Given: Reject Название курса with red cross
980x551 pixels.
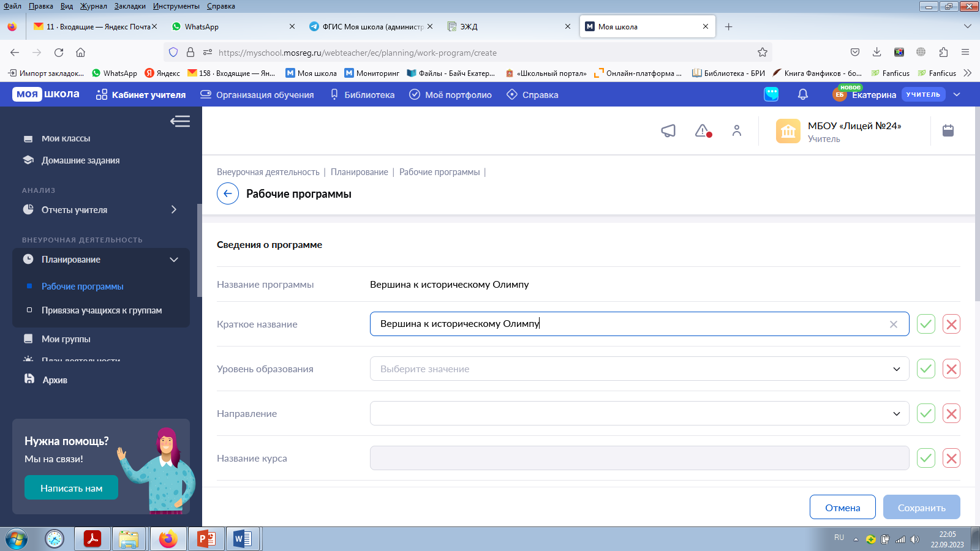Looking at the screenshot, I should 951,458.
